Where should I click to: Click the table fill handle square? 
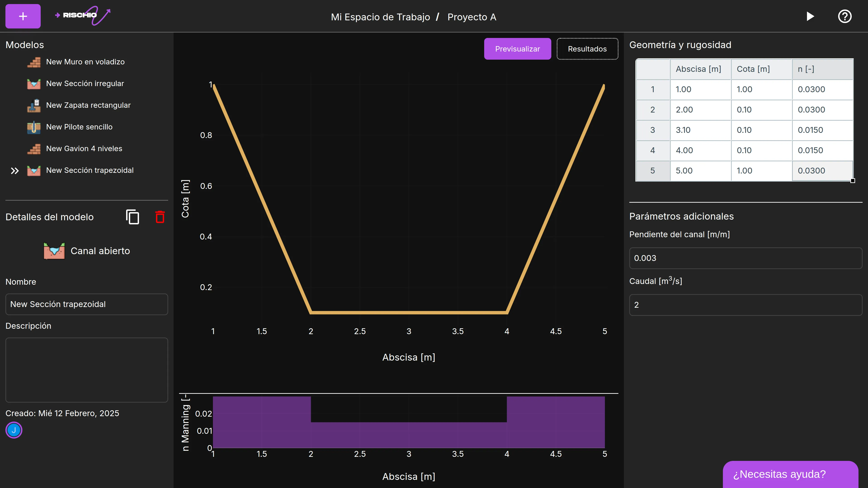[852, 181]
